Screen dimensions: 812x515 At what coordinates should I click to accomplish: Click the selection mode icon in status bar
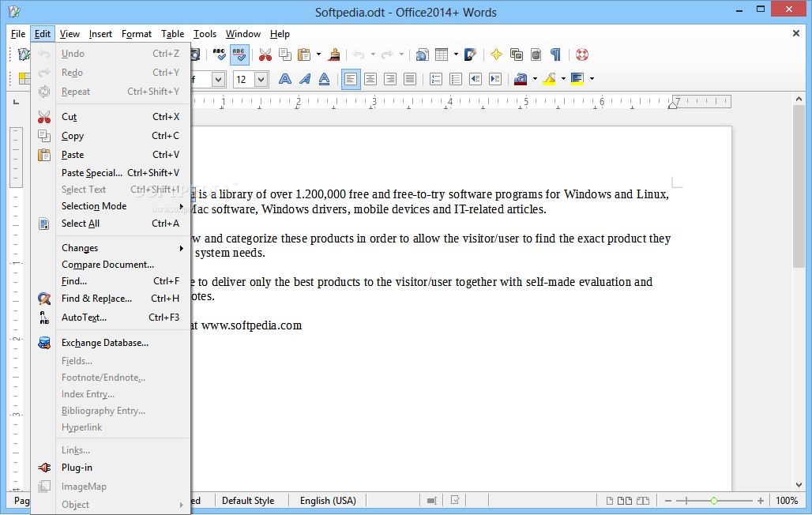tap(432, 501)
